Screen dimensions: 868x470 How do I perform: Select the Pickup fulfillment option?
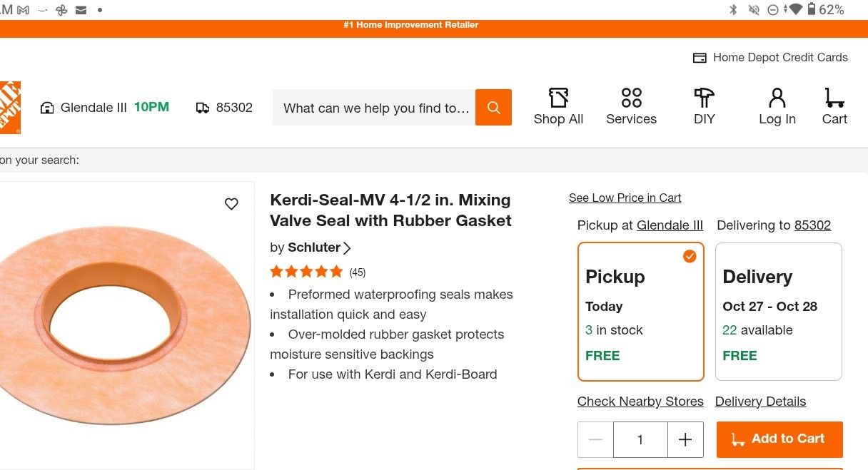(640, 312)
